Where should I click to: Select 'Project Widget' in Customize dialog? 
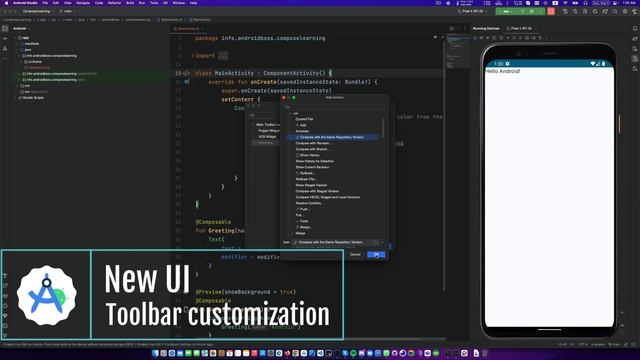269,131
